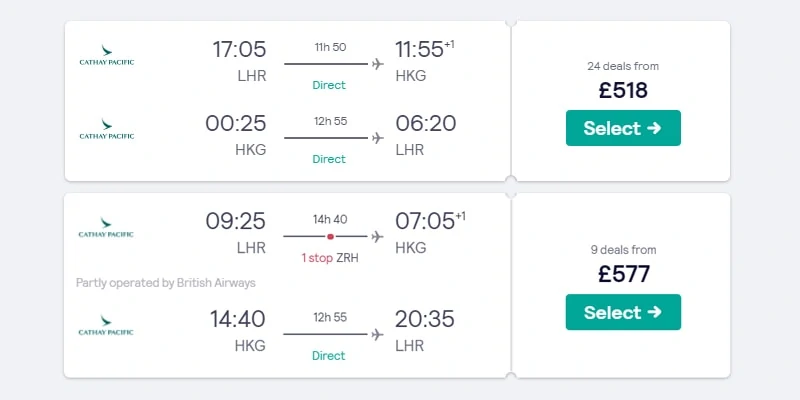Screen dimensions: 800x400
Task: Click the '1 stop ZRH' label
Action: tap(330, 258)
